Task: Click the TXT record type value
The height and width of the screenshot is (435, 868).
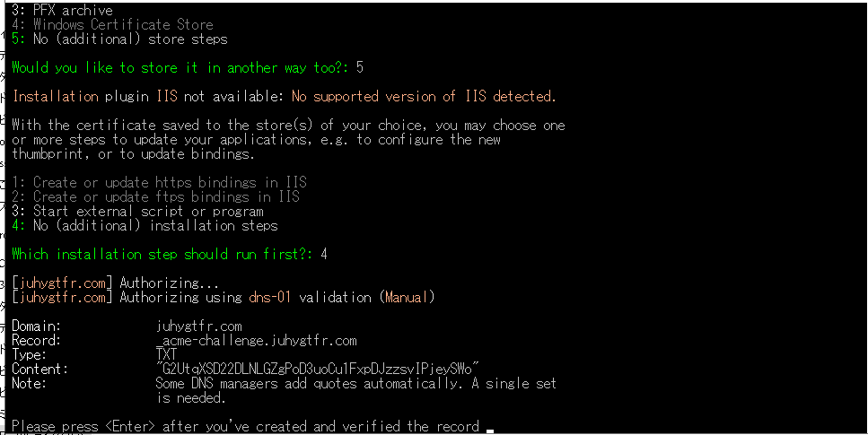Action: click(x=167, y=355)
